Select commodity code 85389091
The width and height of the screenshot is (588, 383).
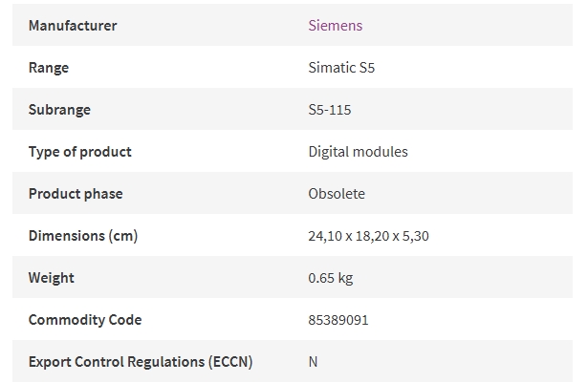coord(338,320)
